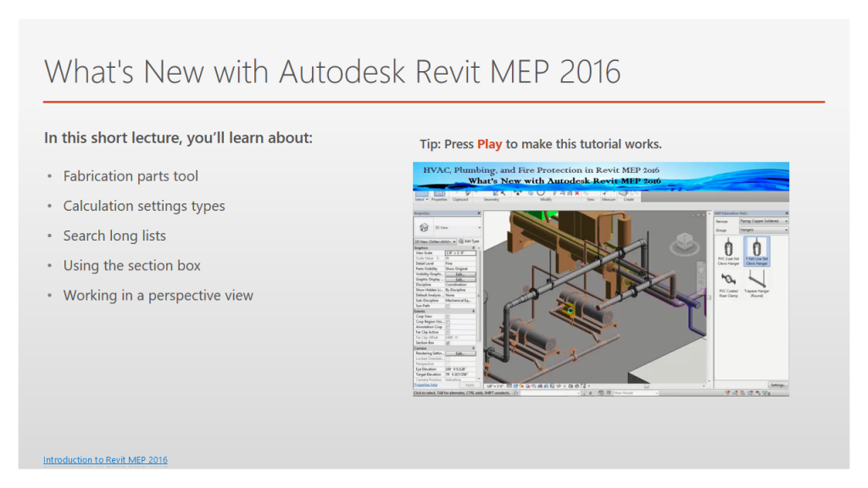Image resolution: width=868 pixels, height=488 pixels.
Task: Toggle the Annotation Crop checkbox
Action: pos(448,327)
